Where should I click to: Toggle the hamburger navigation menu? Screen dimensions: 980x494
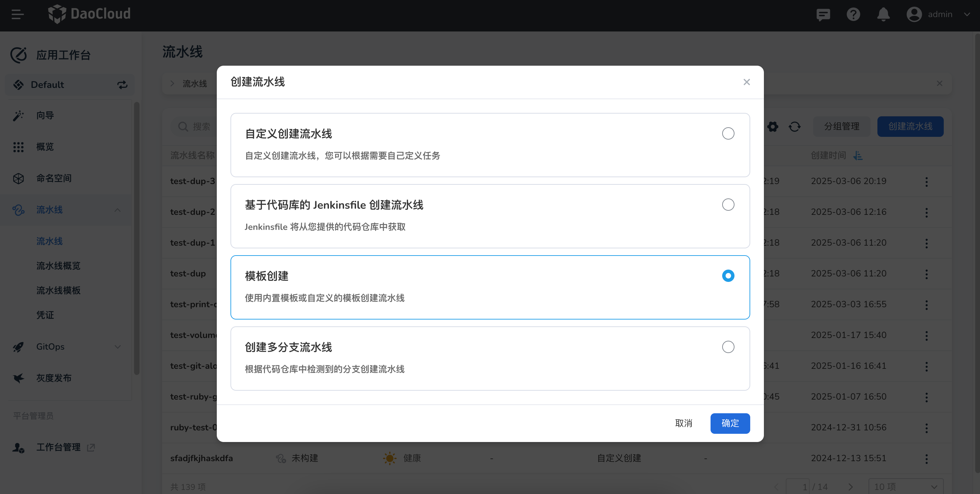[17, 14]
